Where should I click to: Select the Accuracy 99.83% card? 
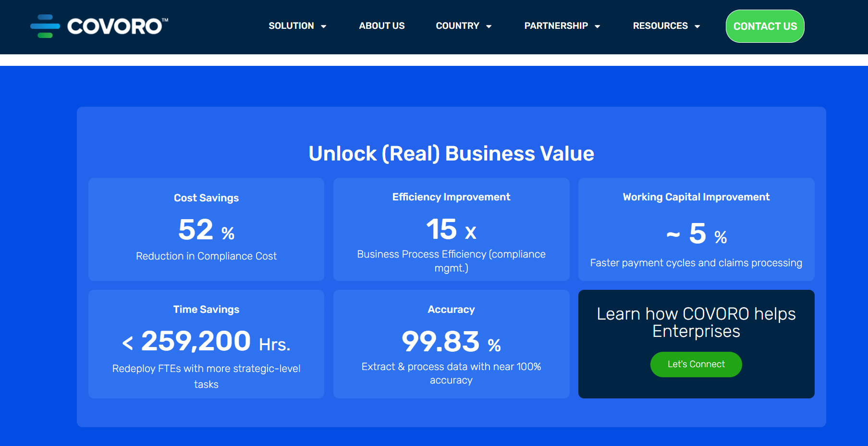[452, 344]
